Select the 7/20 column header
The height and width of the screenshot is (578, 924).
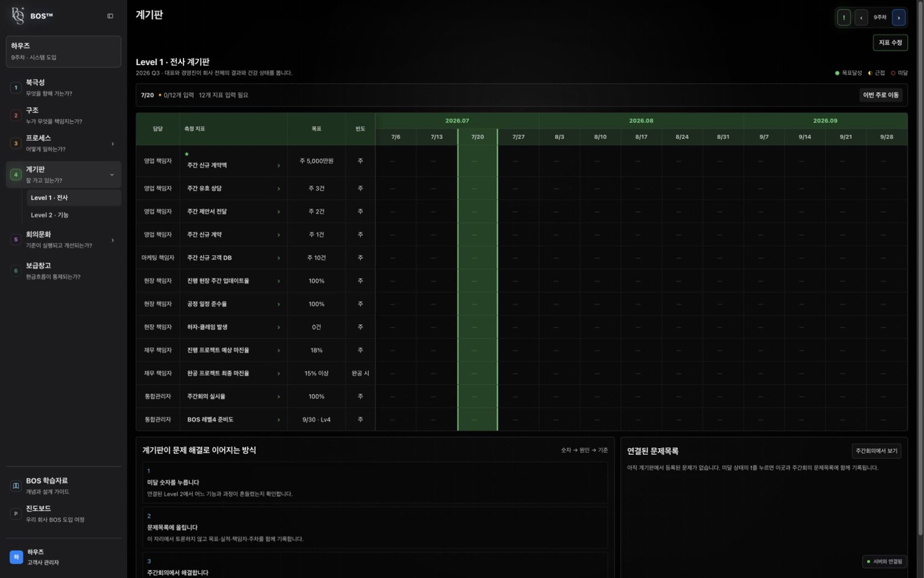pos(478,137)
